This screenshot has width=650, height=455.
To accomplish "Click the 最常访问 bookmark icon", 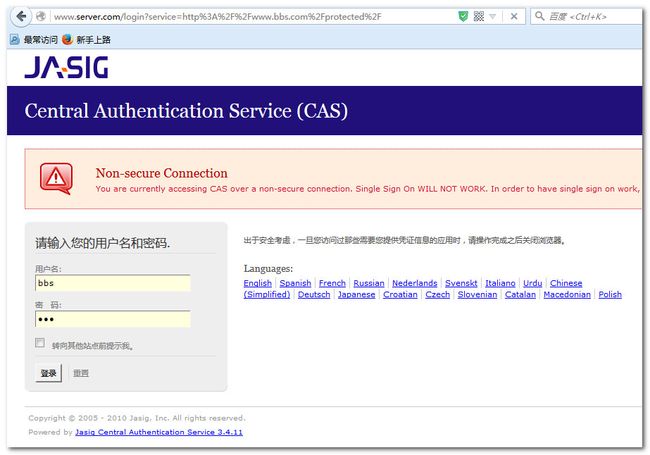I will [x=15, y=40].
